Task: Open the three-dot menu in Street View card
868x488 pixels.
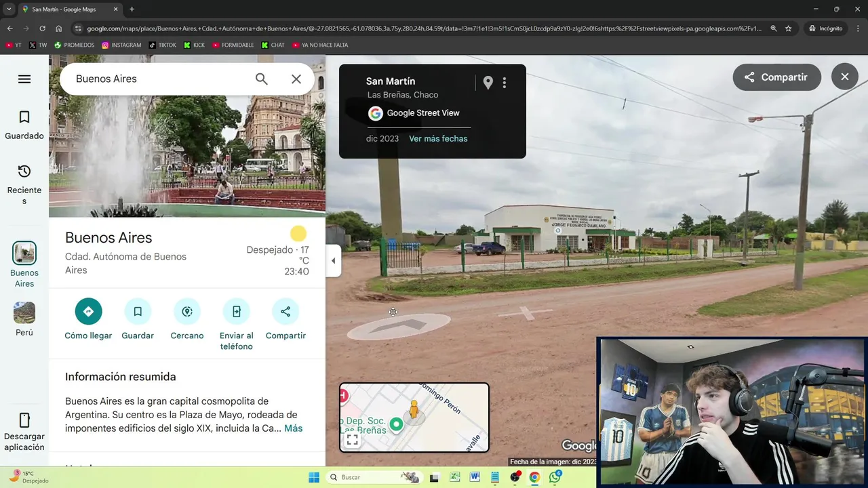Action: click(x=505, y=83)
